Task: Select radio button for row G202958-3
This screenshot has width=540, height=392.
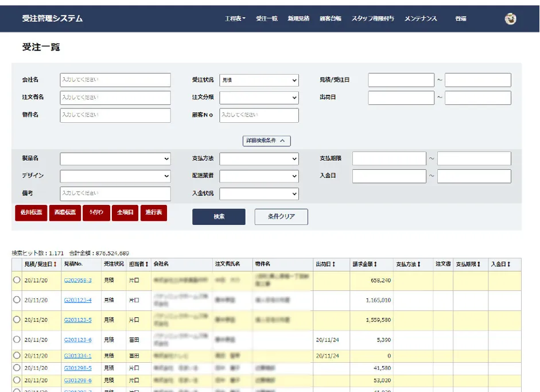Action: 17,280
